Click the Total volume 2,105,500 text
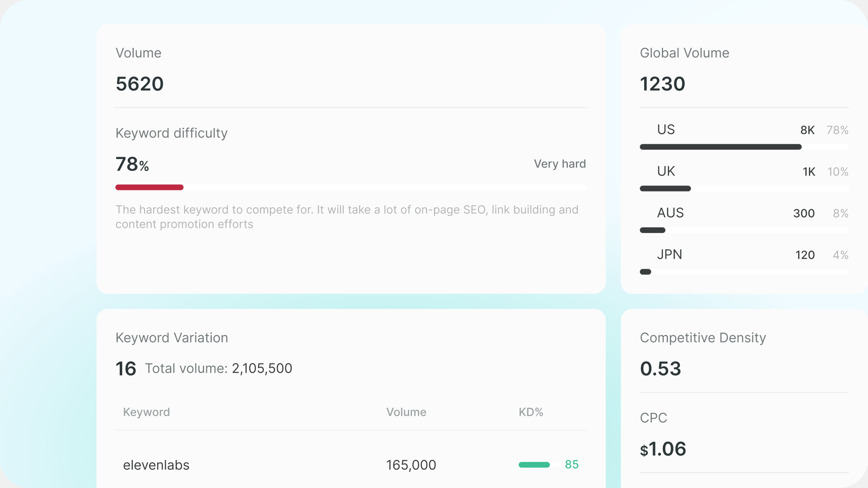The width and height of the screenshot is (868, 488). (218, 368)
